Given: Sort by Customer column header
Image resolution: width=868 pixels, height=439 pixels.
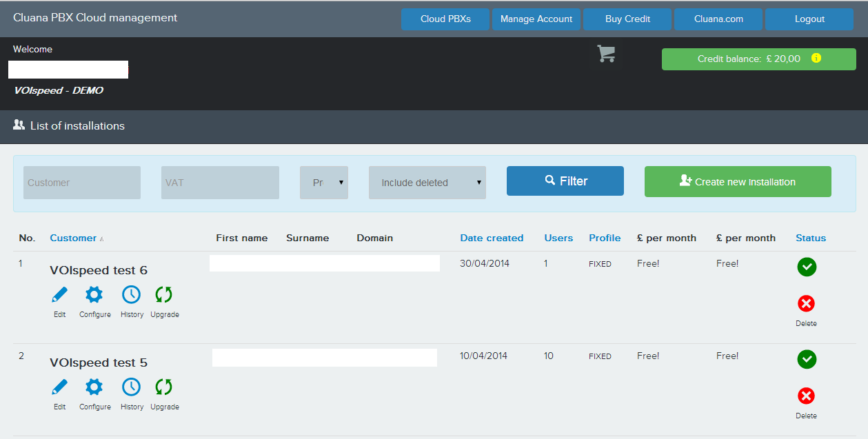Looking at the screenshot, I should 73,238.
